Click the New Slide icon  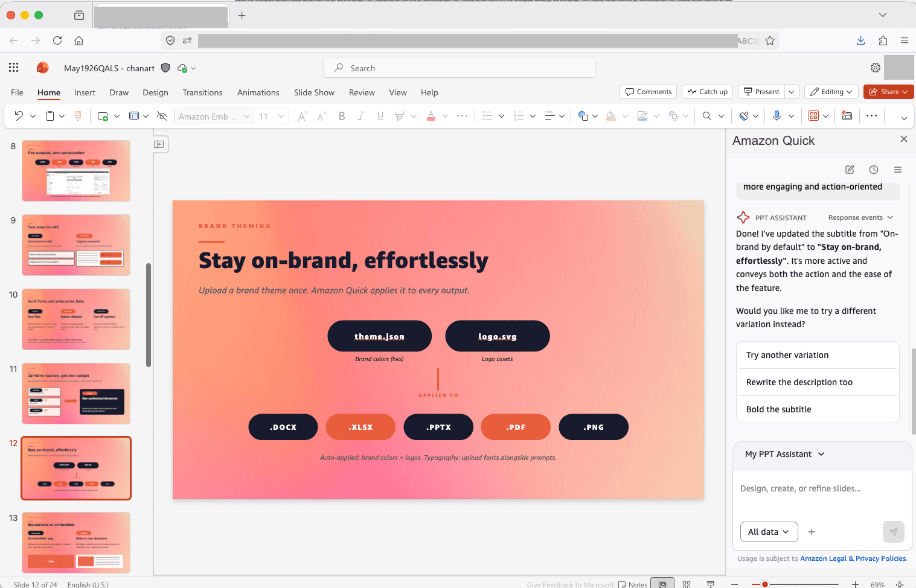(103, 116)
